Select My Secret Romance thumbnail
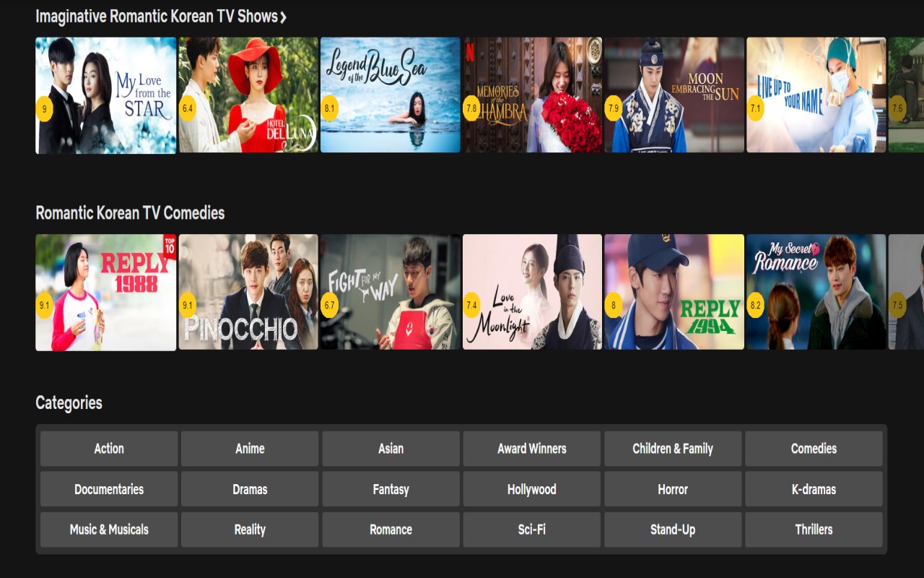The image size is (924, 578). pyautogui.click(x=816, y=292)
